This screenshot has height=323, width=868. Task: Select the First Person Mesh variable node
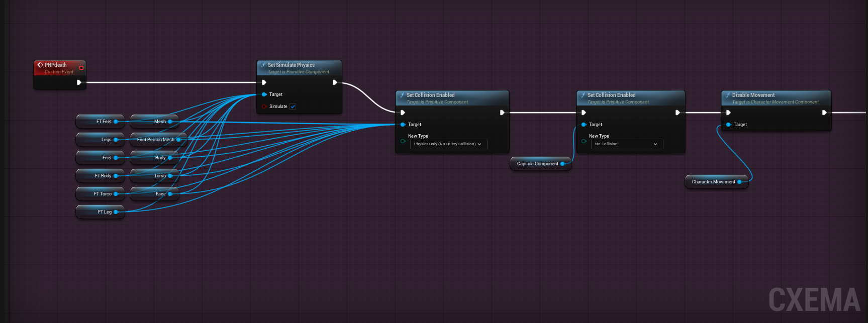click(155, 140)
